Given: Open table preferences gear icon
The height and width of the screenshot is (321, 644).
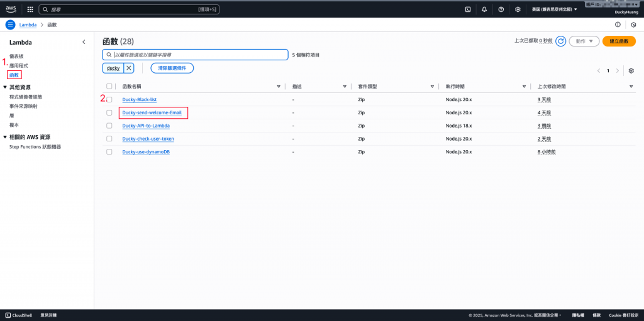Looking at the screenshot, I should click(x=631, y=70).
